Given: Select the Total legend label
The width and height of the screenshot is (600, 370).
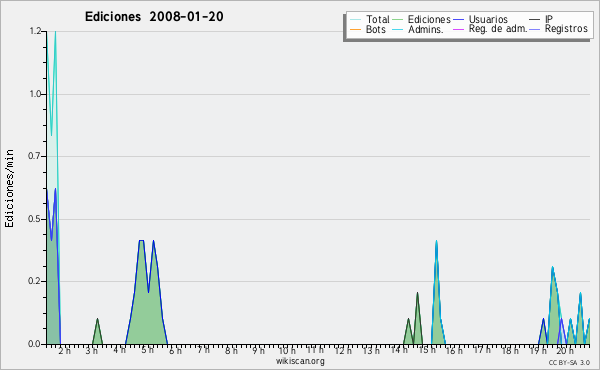Looking at the screenshot, I should tap(378, 19).
